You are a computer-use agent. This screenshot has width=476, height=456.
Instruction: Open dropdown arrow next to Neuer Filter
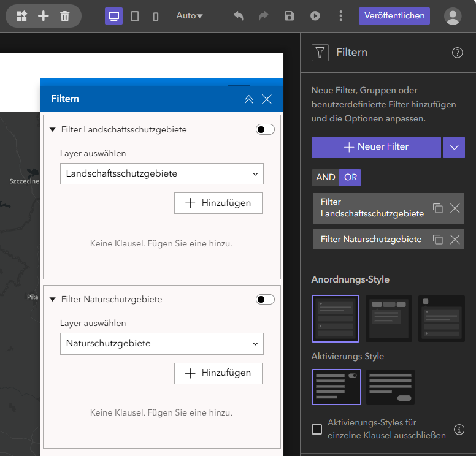click(x=454, y=147)
